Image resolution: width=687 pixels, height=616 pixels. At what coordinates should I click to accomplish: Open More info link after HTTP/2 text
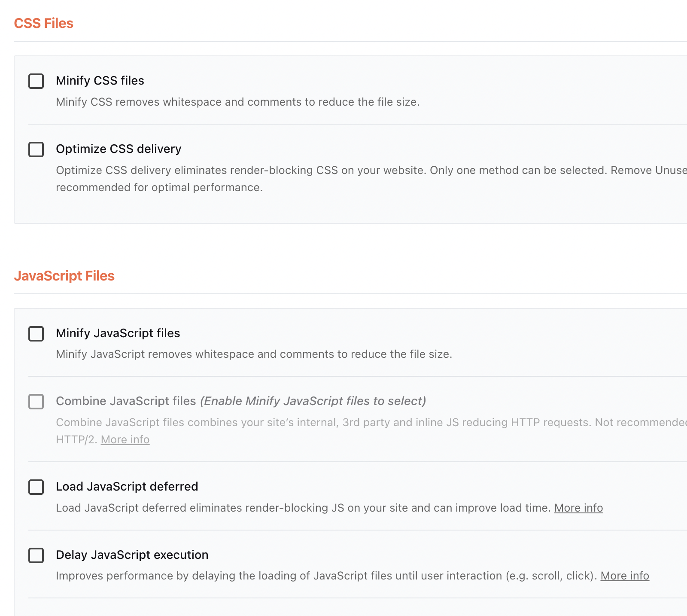click(125, 440)
